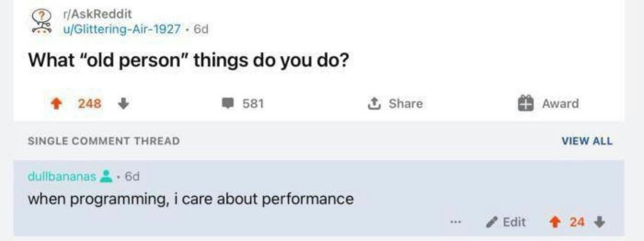Click the Award text label
This screenshot has width=644, height=241.
pos(560,104)
